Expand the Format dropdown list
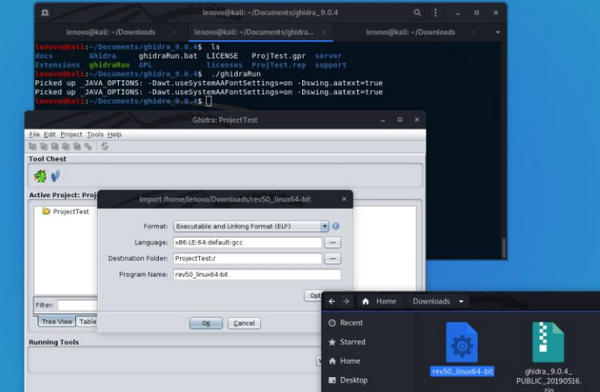 (324, 226)
